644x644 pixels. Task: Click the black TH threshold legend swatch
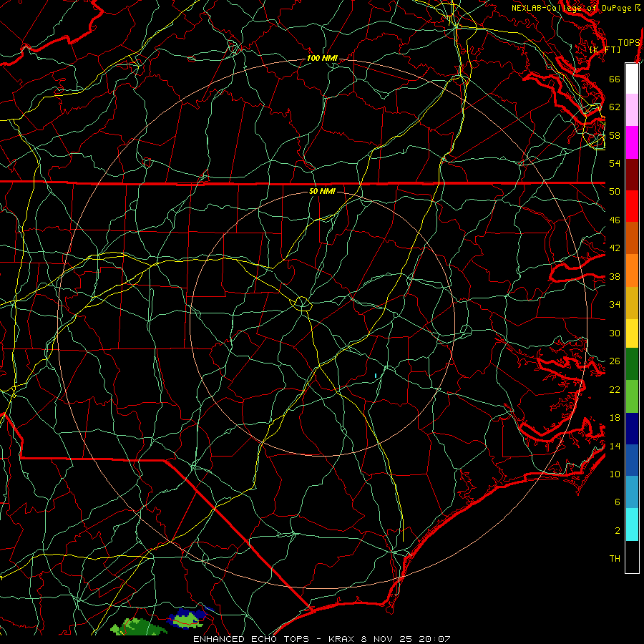pyautogui.click(x=632, y=557)
